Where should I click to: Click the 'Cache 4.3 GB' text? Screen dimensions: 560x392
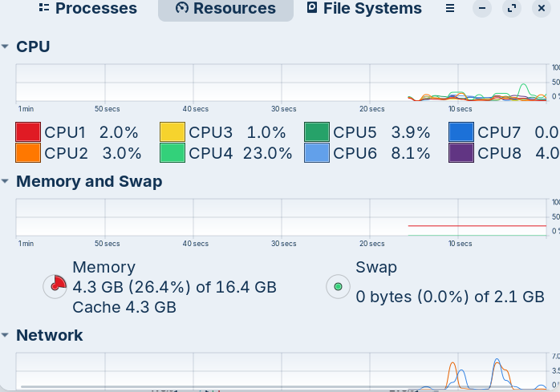pos(124,307)
